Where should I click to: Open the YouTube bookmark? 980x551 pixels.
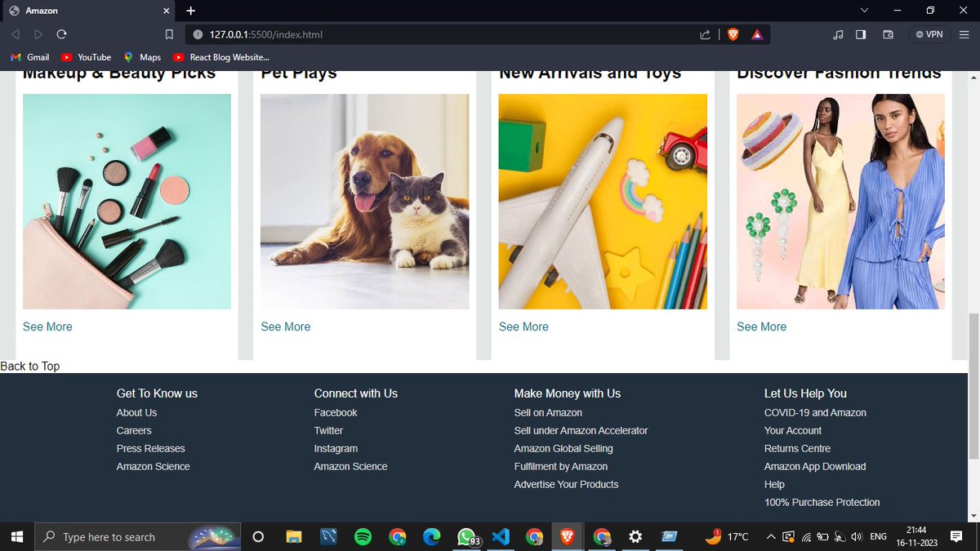(x=86, y=57)
